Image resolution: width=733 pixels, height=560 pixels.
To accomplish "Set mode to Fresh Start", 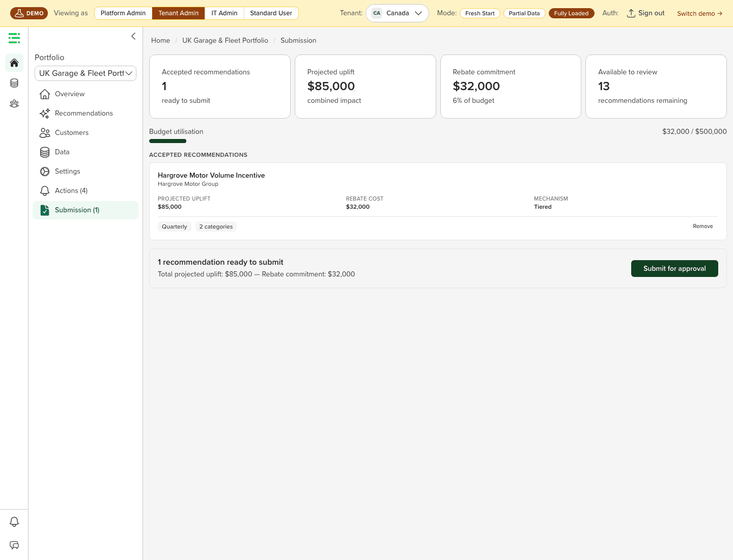I will coord(480,13).
